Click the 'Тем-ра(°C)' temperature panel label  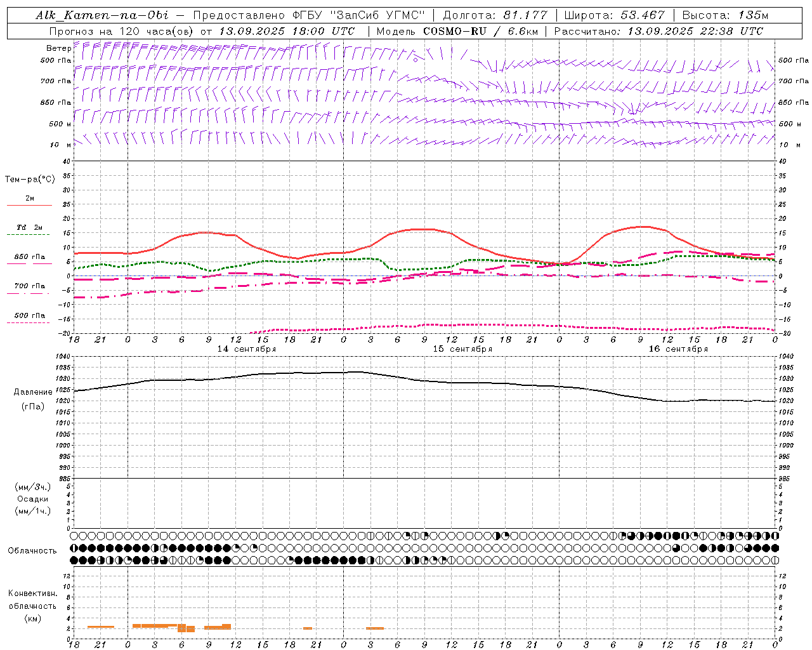coord(30,180)
